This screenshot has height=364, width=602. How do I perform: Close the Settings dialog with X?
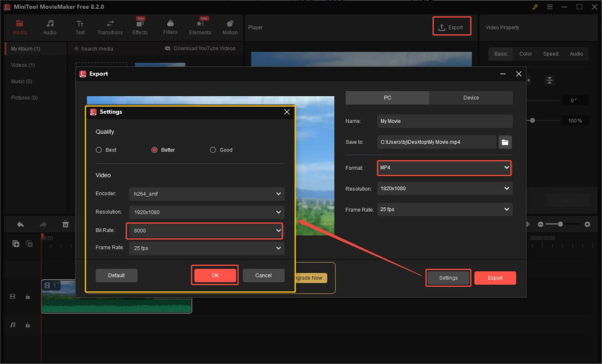[287, 112]
